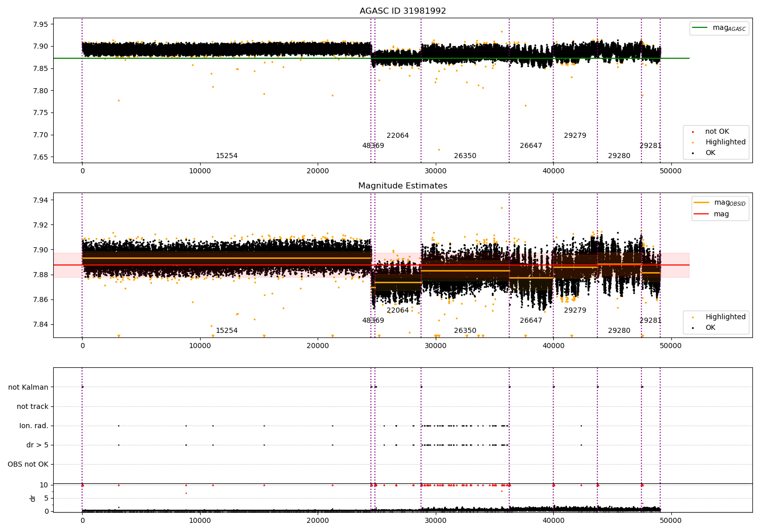Viewport: 760px width, 532px height.
Task: Click the 7.75 y-axis tick label
Action: point(41,113)
